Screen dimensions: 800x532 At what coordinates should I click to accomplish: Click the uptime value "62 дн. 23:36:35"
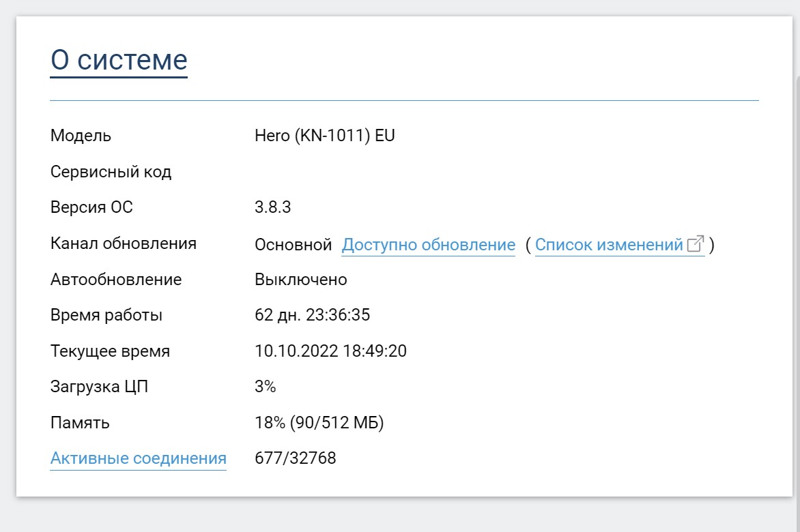(x=312, y=316)
